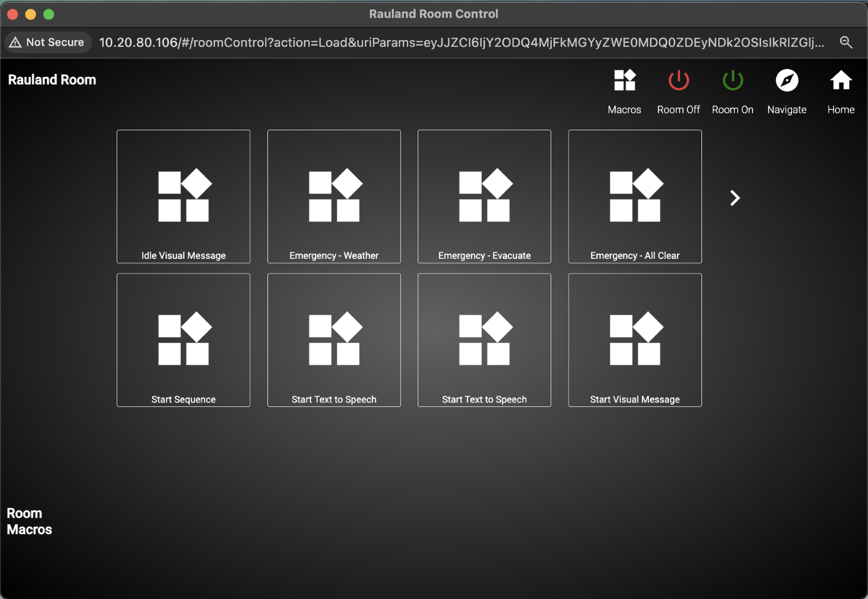Trigger the Emergency - Weather macro
Screen dimensions: 868x599
[334, 196]
